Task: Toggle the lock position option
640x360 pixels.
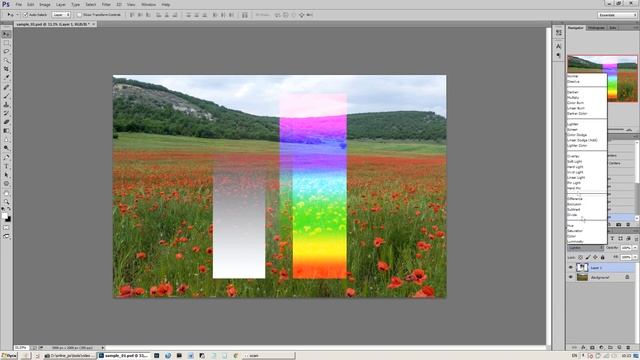Action: [x=595, y=257]
